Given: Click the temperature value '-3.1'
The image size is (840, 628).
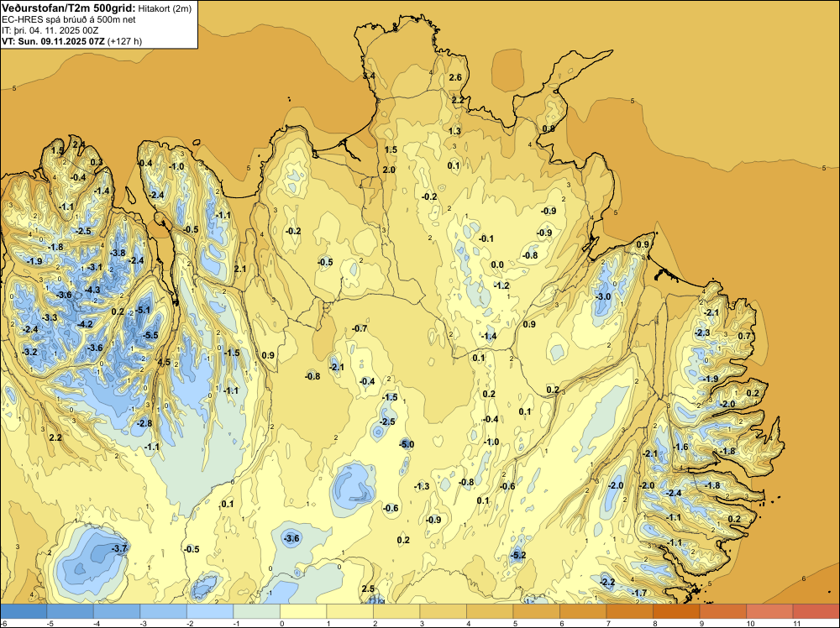Looking at the screenshot, I should [95, 267].
